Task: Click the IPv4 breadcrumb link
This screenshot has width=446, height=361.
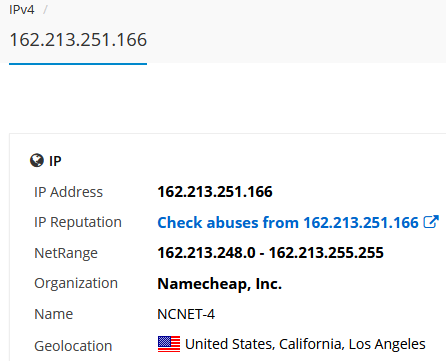Action: pos(22,10)
